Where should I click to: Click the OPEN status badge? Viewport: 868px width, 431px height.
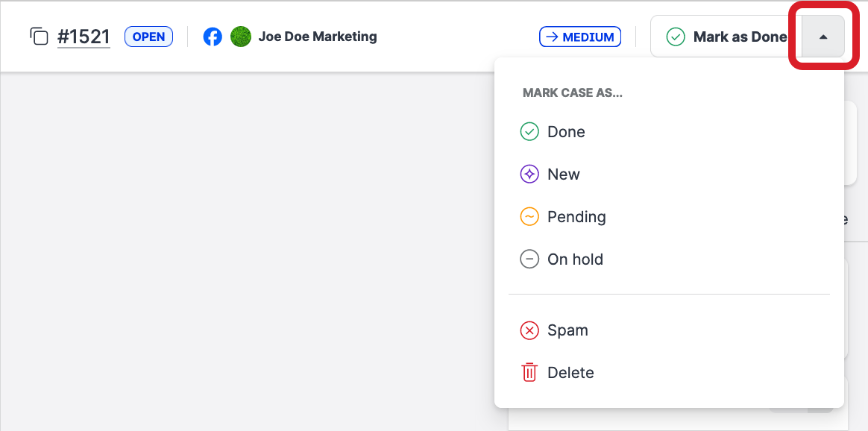coord(148,37)
